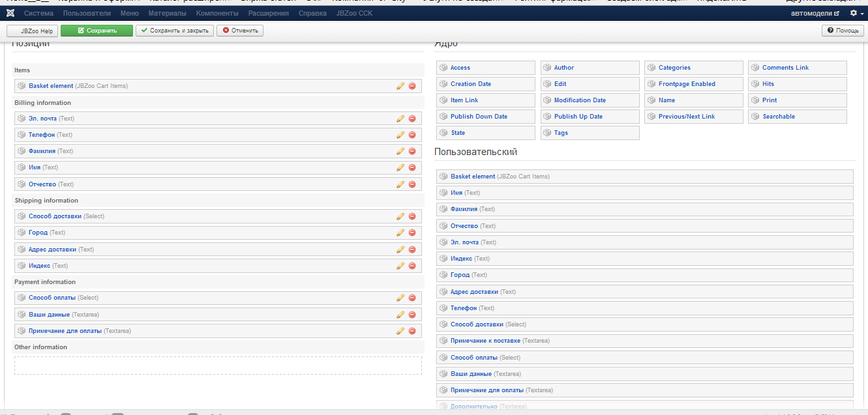
Task: Delete the Фамилия field from positions
Action: [412, 151]
